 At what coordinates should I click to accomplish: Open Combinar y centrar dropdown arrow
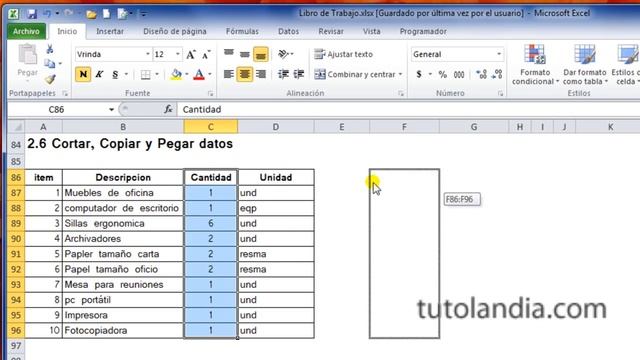coord(400,74)
